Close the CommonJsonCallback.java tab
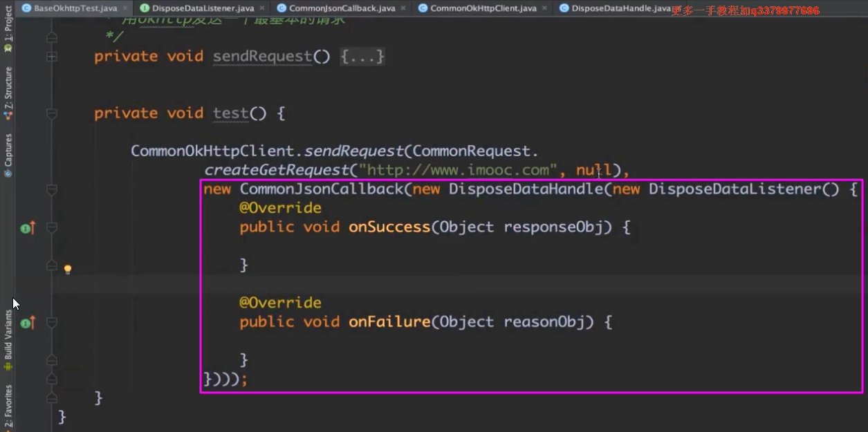Image resolution: width=868 pixels, height=432 pixels. coord(404,8)
